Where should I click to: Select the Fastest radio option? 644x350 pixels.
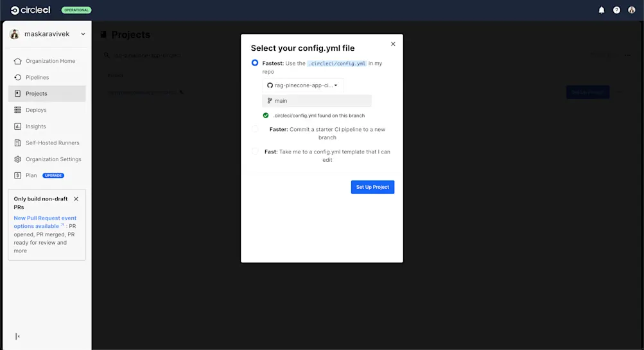pos(255,63)
